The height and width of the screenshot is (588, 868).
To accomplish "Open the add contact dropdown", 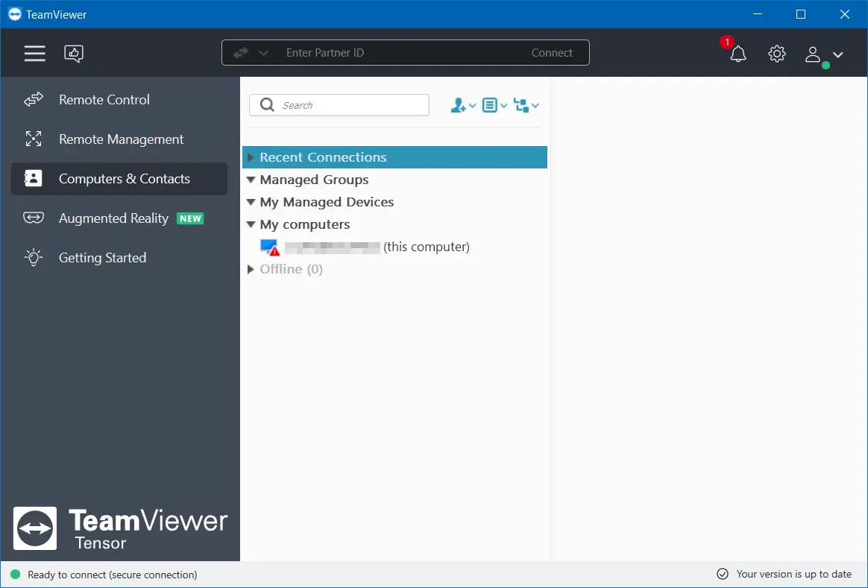I will tap(463, 105).
